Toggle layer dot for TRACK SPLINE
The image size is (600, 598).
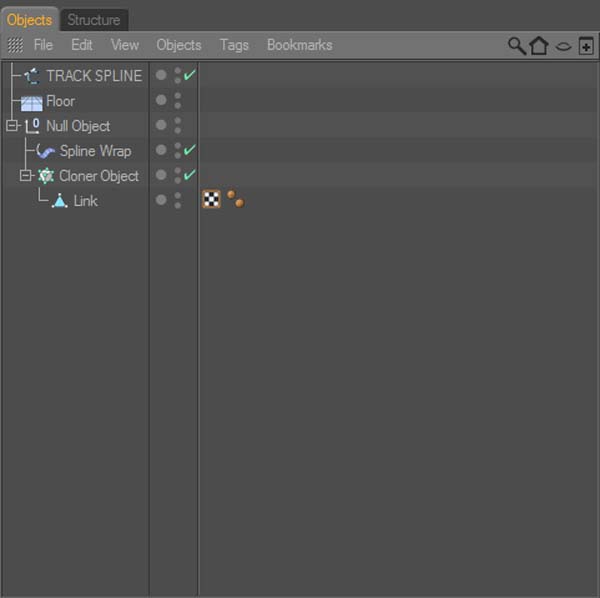161,75
